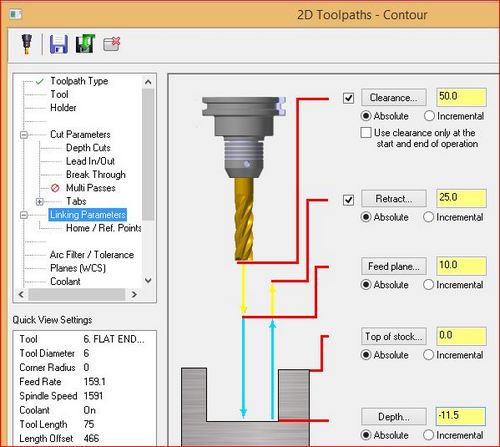Image resolution: width=500 pixels, height=447 pixels.
Task: Click the Top of stock... button
Action: [394, 336]
